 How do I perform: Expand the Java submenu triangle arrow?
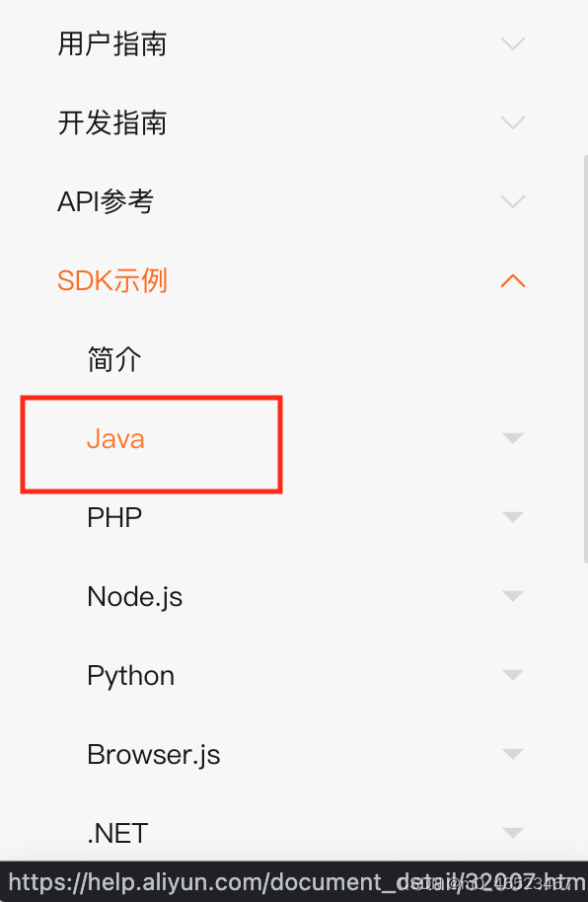[x=513, y=438]
